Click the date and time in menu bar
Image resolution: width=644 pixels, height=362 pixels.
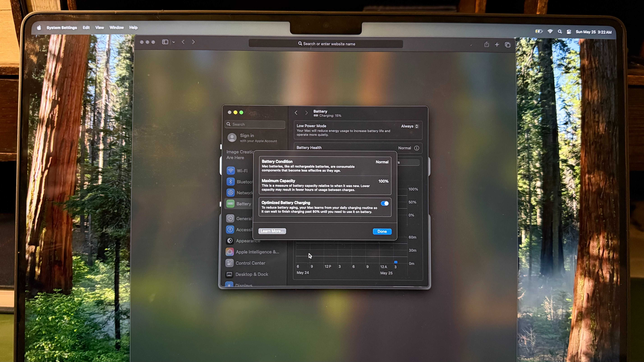593,32
